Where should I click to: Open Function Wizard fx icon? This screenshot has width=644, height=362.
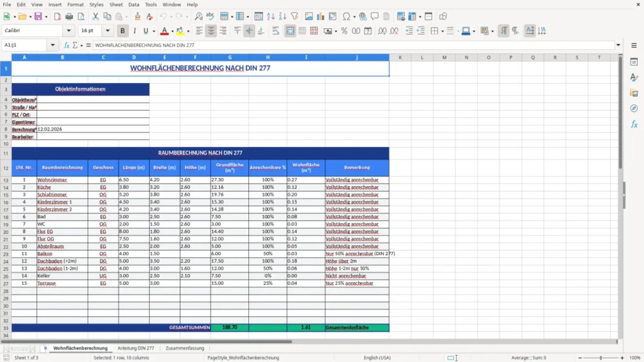(x=67, y=45)
